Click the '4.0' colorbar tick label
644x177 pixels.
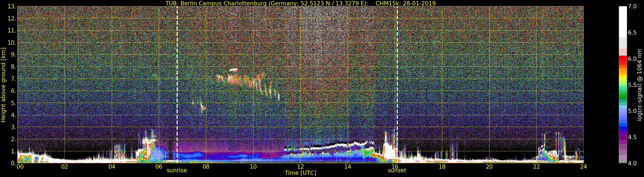click(x=632, y=163)
